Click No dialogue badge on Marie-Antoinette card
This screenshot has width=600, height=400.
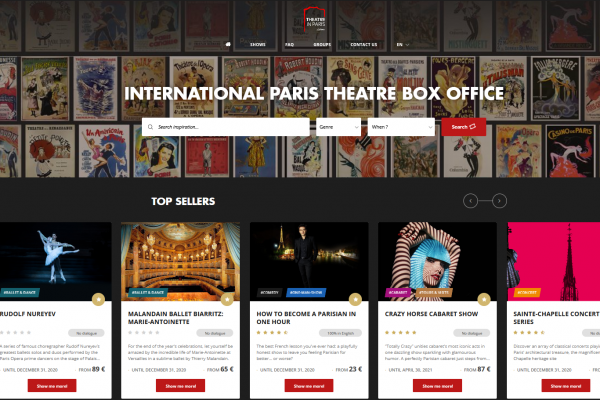click(215, 333)
